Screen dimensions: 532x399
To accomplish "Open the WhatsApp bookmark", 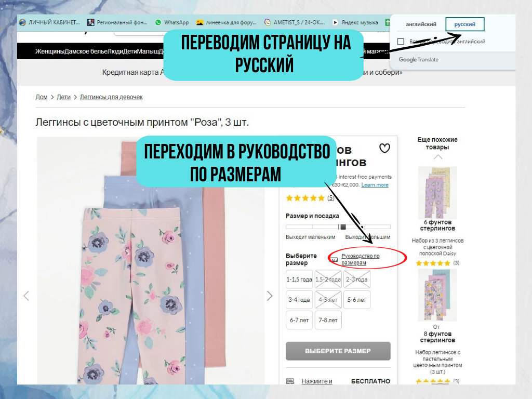I will (x=171, y=22).
